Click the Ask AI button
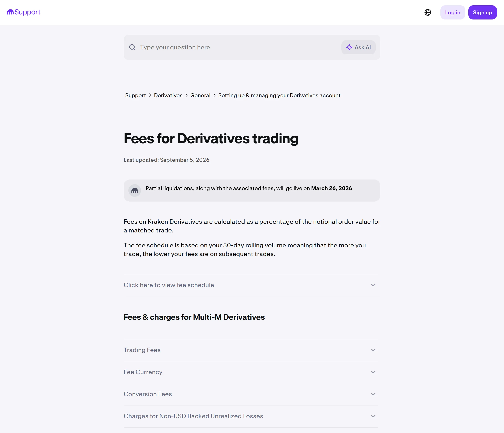Screen dimensions: 504x433 coord(358,47)
